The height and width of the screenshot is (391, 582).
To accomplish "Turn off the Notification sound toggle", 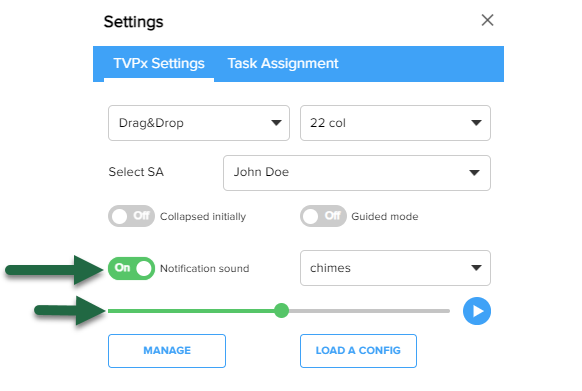I will click(131, 268).
